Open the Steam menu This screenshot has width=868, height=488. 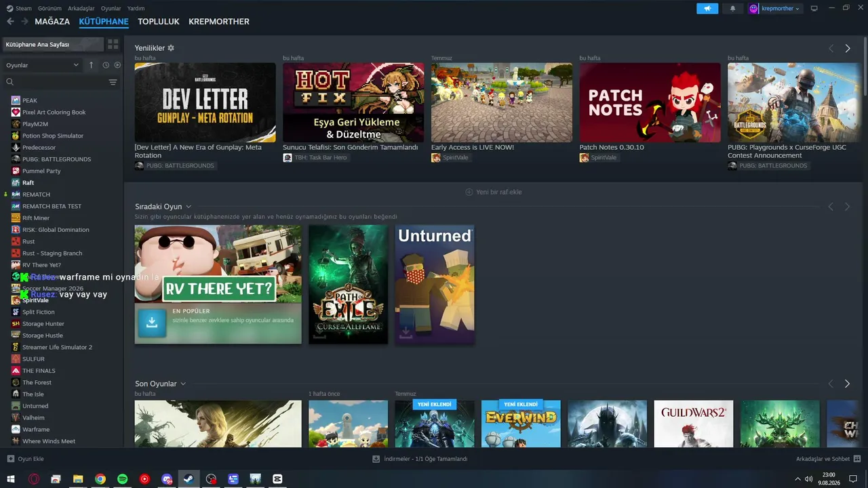coord(24,9)
